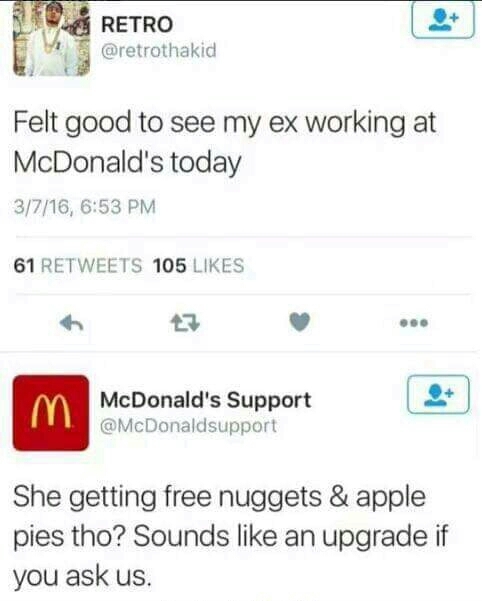View the 61 RETWEETS list
This screenshot has width=482, height=601.
click(x=78, y=266)
